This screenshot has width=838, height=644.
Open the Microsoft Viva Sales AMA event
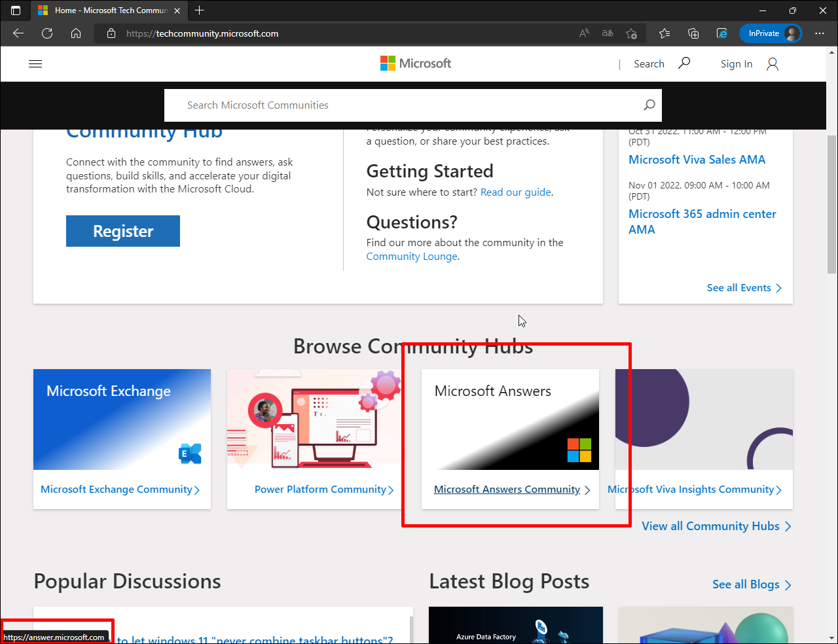coord(697,160)
